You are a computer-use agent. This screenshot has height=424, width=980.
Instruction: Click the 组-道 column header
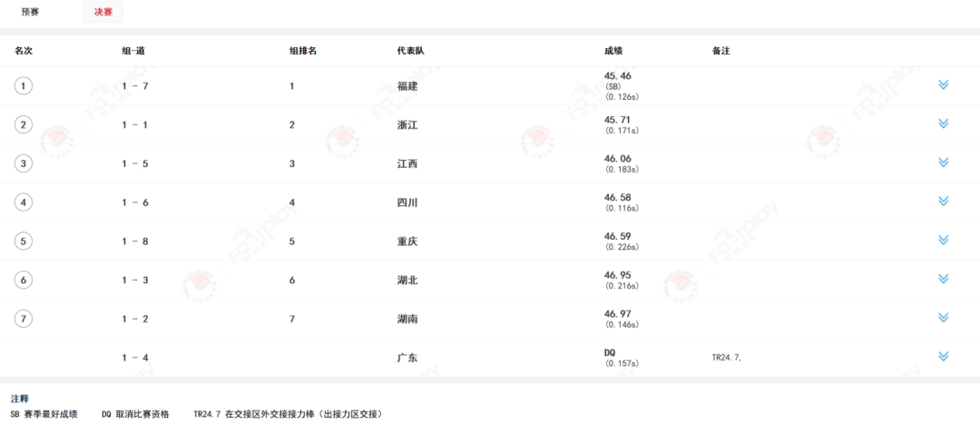click(133, 51)
